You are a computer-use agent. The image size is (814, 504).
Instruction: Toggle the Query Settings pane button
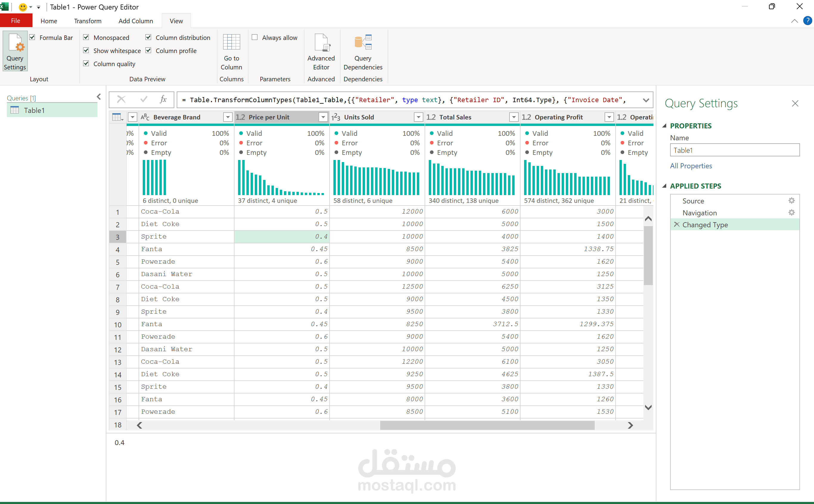click(15, 51)
